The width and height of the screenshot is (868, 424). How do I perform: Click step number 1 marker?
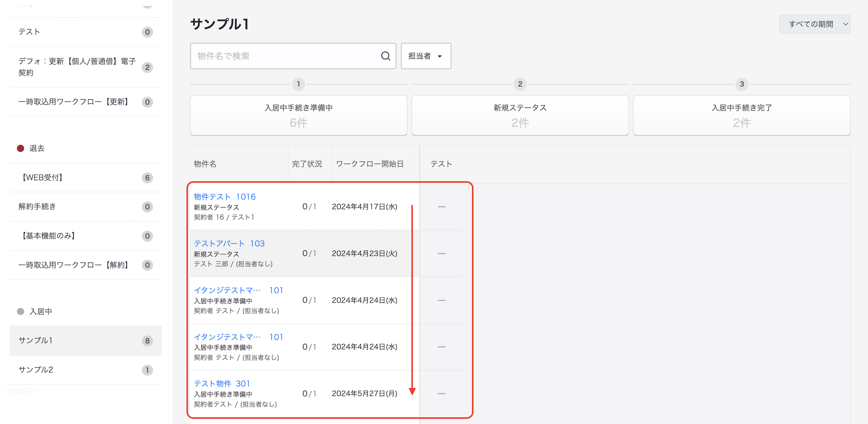tap(298, 84)
